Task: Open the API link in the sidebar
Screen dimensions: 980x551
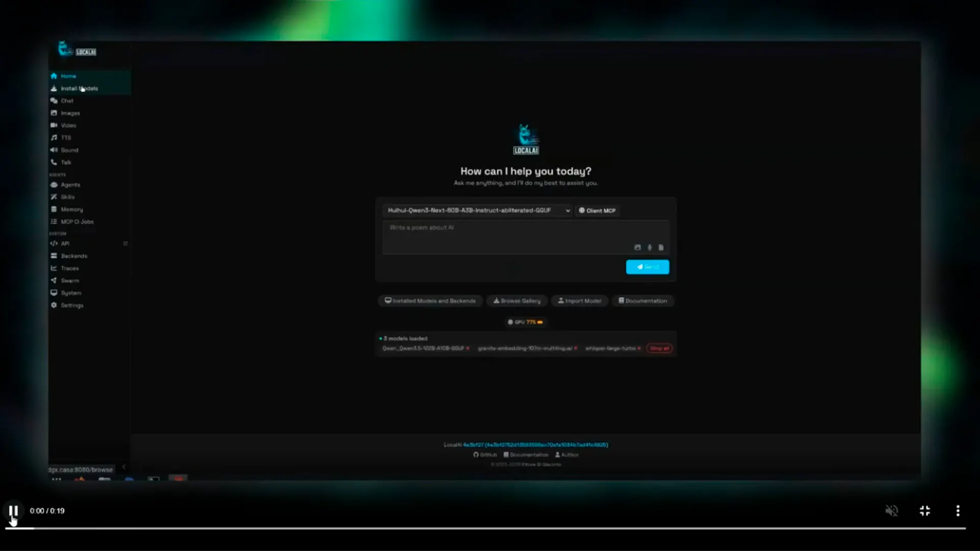Action: [89, 243]
